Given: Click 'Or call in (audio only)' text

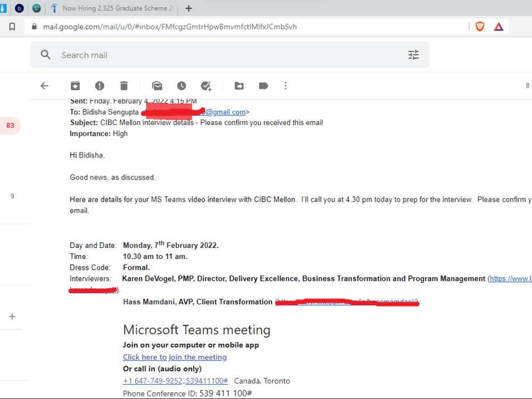Looking at the screenshot, I should [x=162, y=369].
